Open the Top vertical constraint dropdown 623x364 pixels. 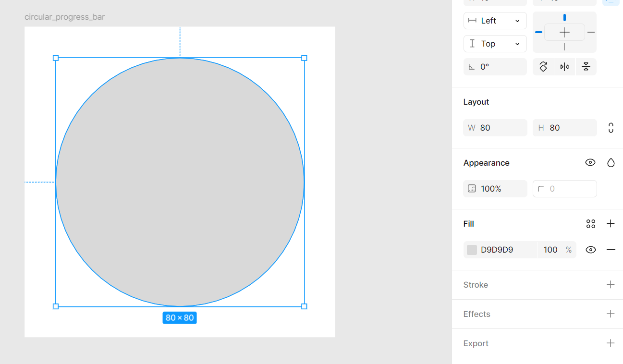point(495,44)
